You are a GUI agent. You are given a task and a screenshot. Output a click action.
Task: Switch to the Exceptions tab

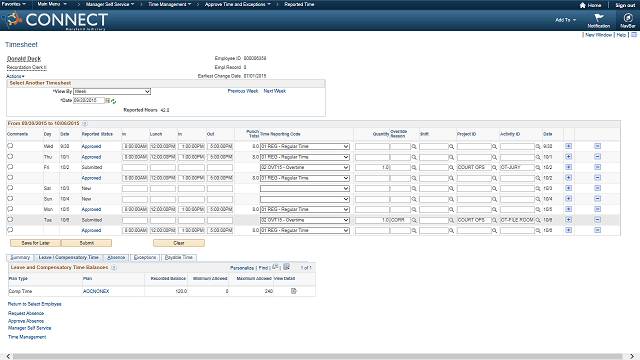pos(145,258)
